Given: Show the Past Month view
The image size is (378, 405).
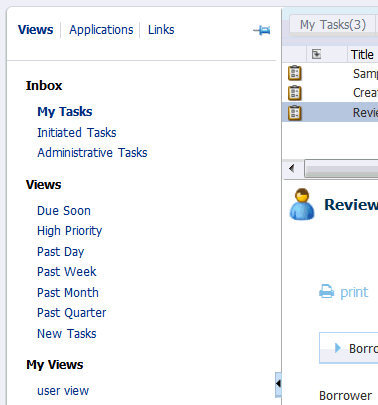Looking at the screenshot, I should click(68, 293).
